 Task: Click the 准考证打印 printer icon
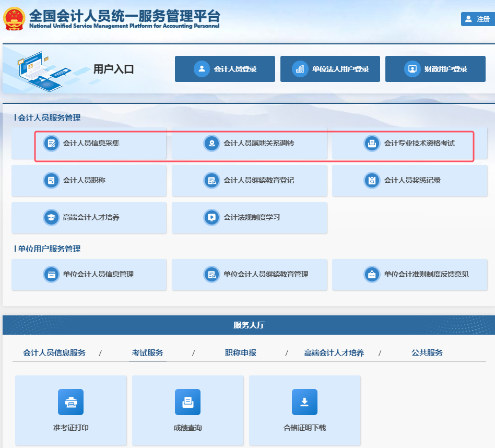point(70,402)
